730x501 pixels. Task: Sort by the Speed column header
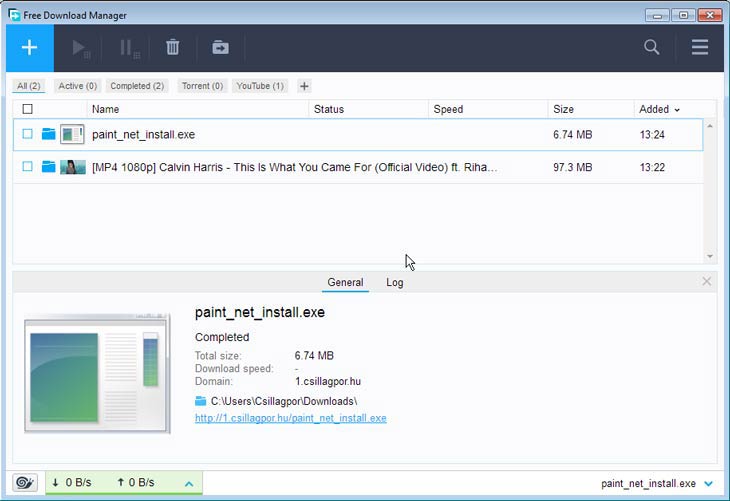[x=488, y=109]
